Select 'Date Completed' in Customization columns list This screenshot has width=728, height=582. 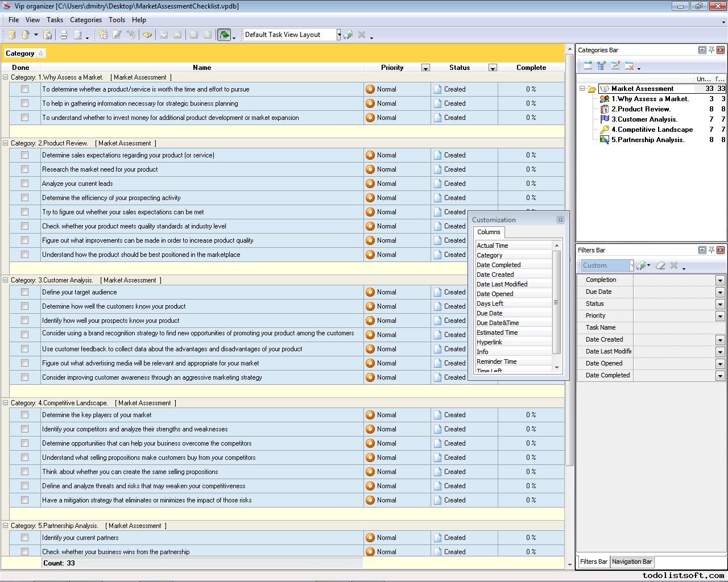[x=498, y=265]
